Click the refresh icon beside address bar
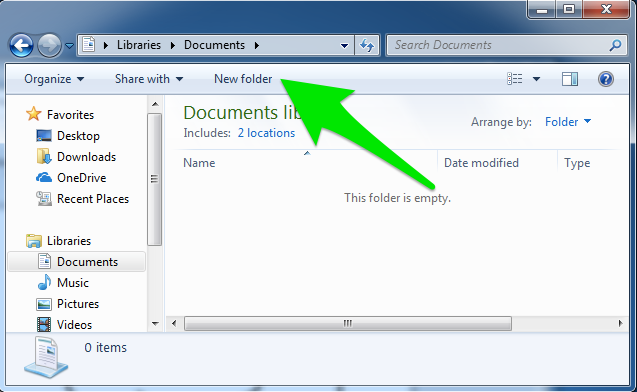This screenshot has height=392, width=637. coord(367,45)
